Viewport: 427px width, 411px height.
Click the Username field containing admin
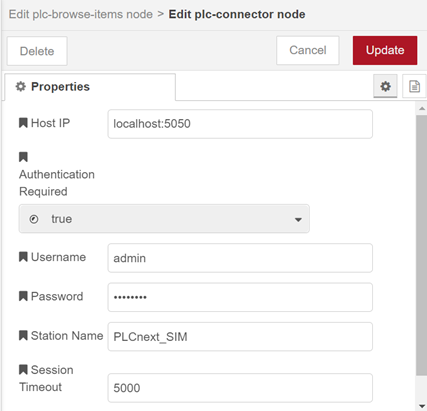click(x=240, y=258)
